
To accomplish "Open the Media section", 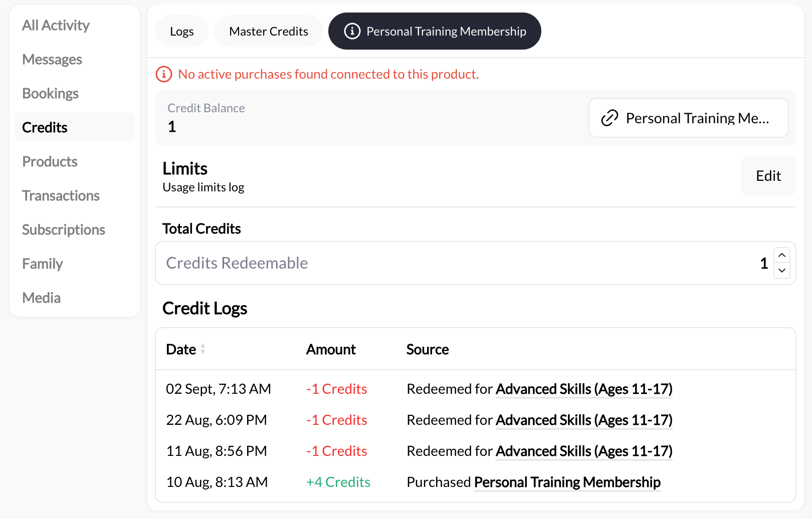I will [x=41, y=298].
